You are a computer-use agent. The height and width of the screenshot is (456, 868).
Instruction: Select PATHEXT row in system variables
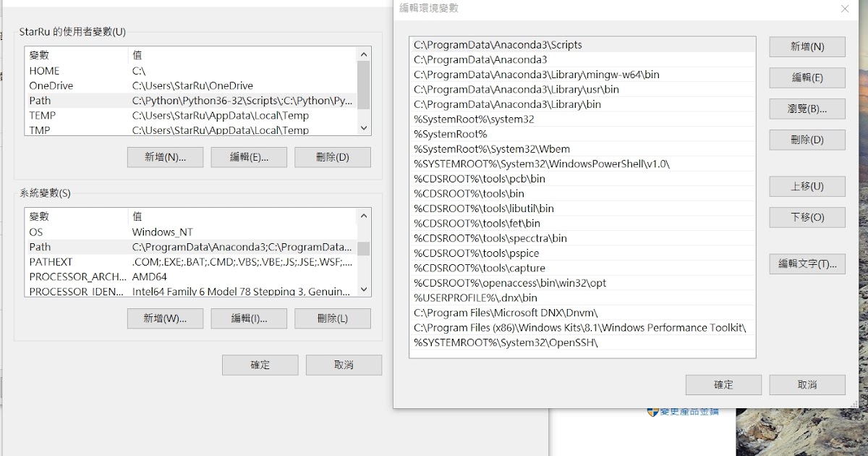coord(191,262)
